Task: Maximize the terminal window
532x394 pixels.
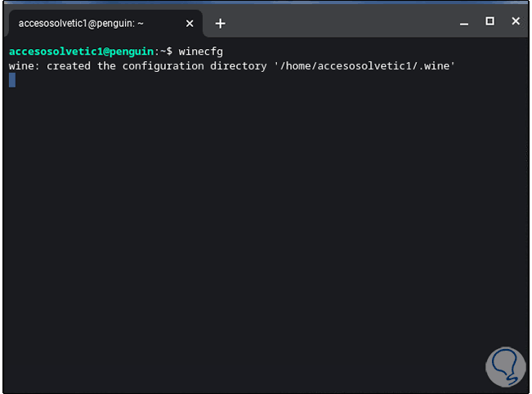Action: point(490,22)
